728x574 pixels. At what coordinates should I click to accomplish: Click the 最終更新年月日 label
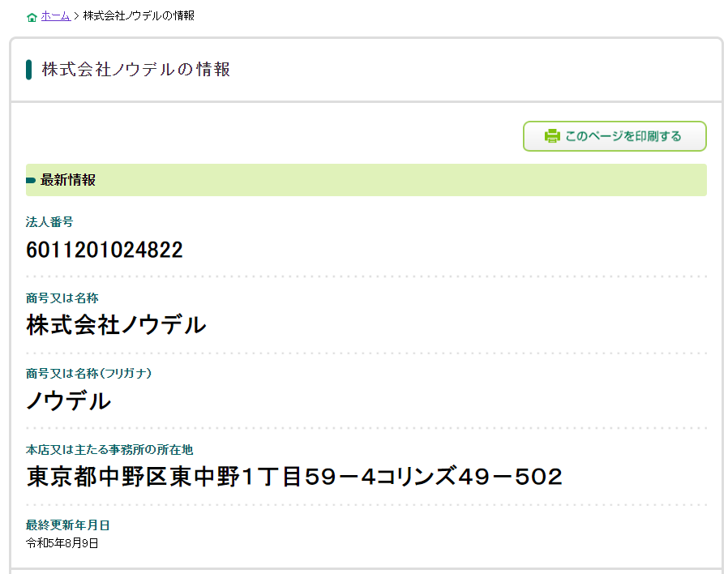point(67,525)
